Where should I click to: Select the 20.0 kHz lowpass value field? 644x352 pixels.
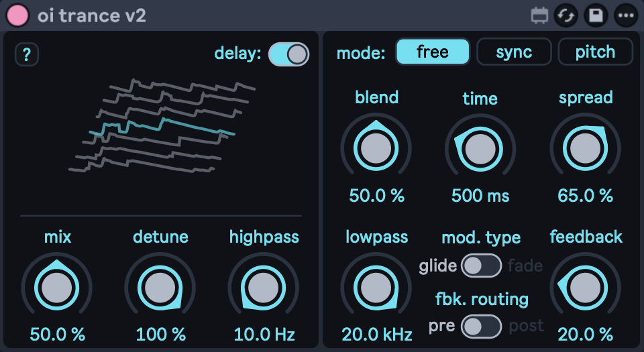click(x=376, y=334)
